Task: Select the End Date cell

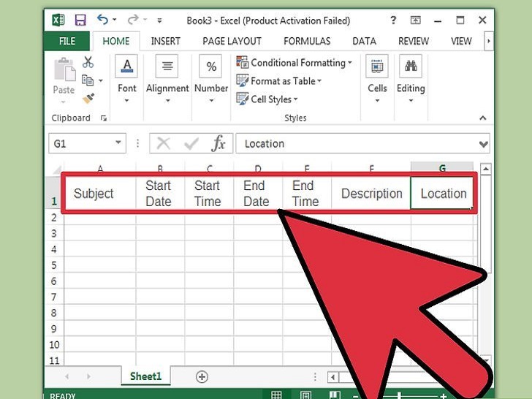Action: tap(258, 194)
